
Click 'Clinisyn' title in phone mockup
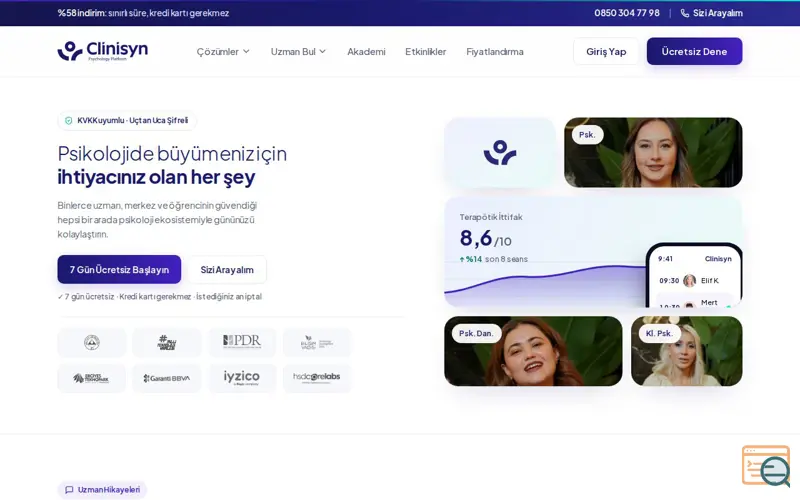click(x=718, y=259)
